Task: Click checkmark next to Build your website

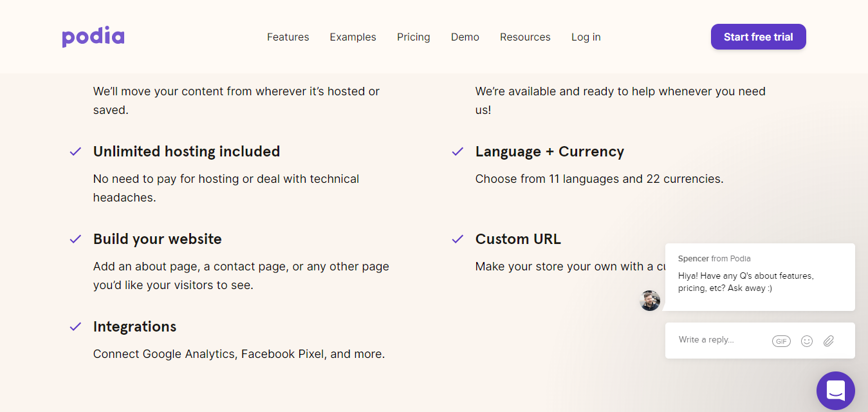Action: click(x=76, y=239)
